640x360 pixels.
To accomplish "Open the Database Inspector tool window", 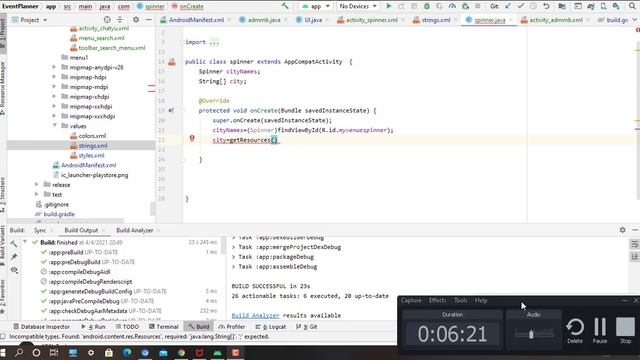I will pyautogui.click(x=41, y=327).
